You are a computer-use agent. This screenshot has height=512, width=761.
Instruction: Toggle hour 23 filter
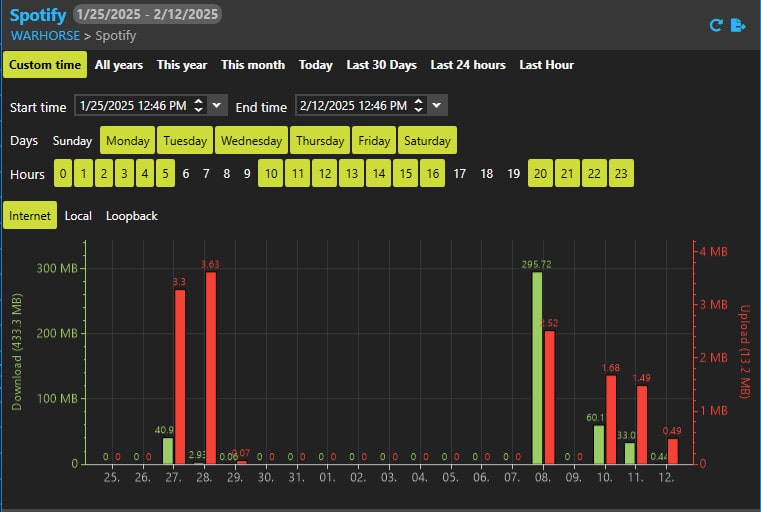621,173
